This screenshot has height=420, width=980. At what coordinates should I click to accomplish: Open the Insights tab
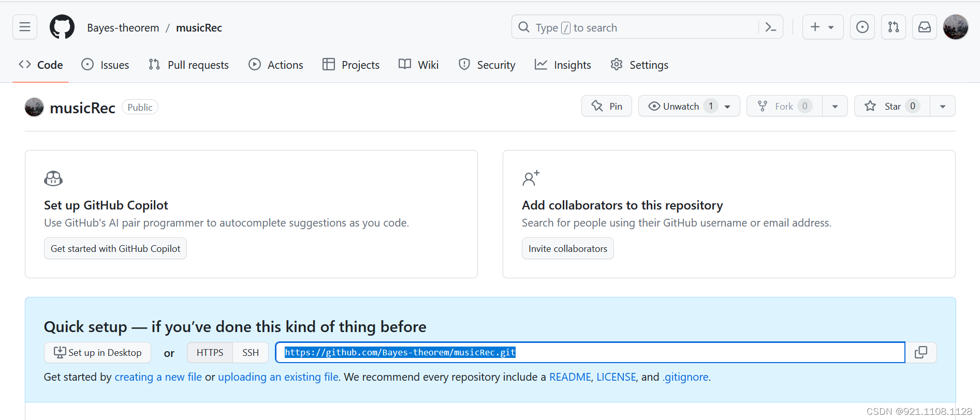563,65
